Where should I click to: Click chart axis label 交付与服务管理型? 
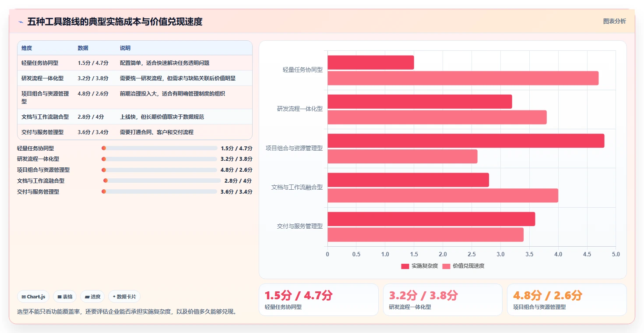tap(300, 227)
